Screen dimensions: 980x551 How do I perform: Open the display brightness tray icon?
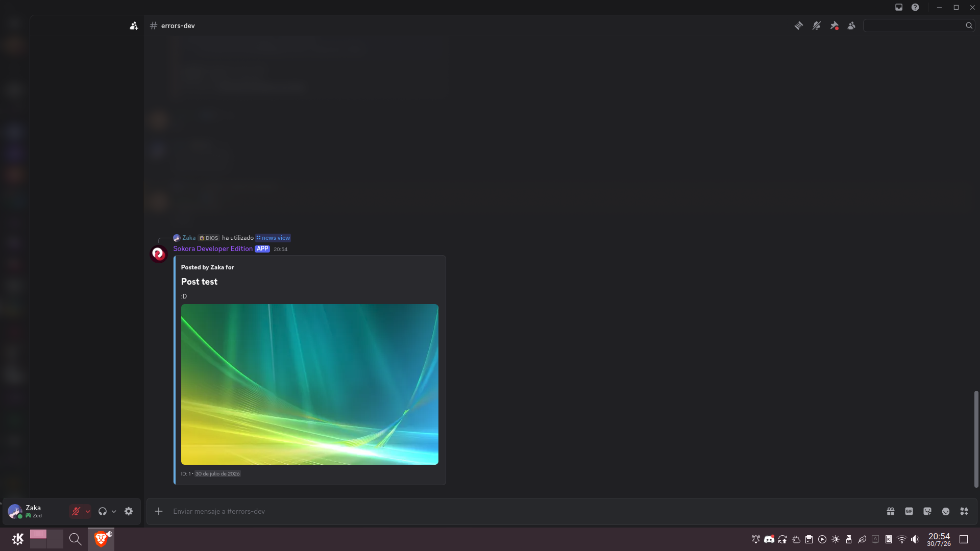pos(836,539)
